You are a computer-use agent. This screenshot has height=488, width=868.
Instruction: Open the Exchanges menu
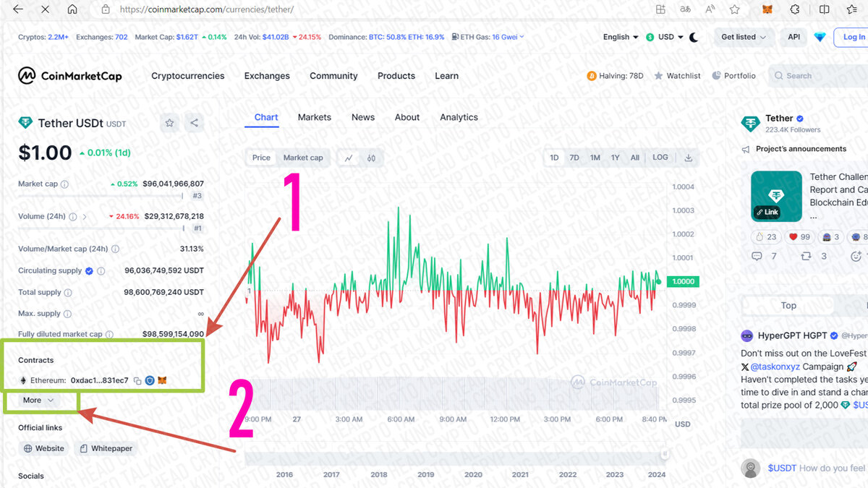(x=267, y=76)
